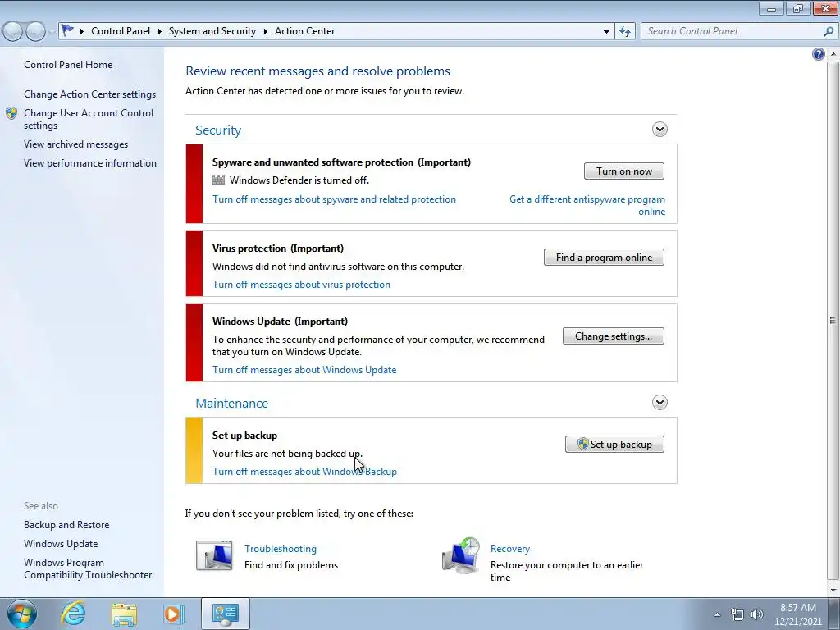The height and width of the screenshot is (630, 840).
Task: Open Change Action Center settings
Action: [89, 94]
